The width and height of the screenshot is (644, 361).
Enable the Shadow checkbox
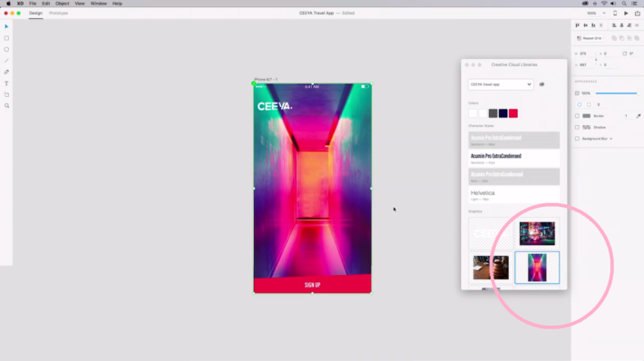click(577, 127)
